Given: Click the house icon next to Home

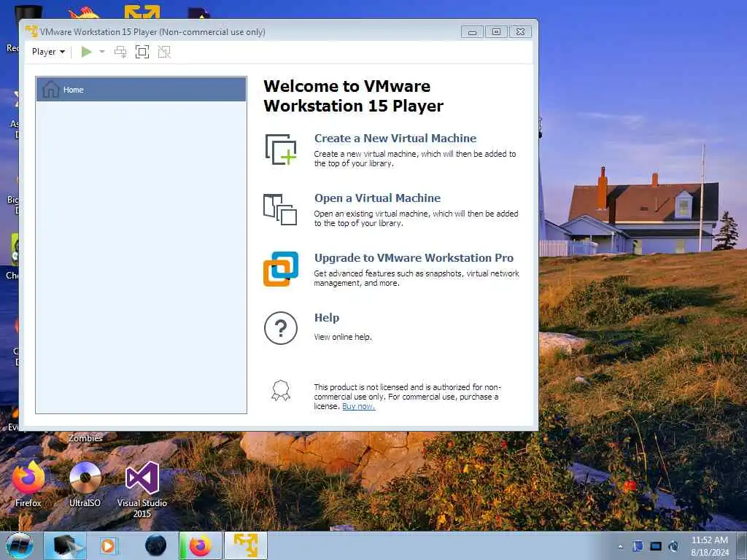Looking at the screenshot, I should tap(50, 89).
